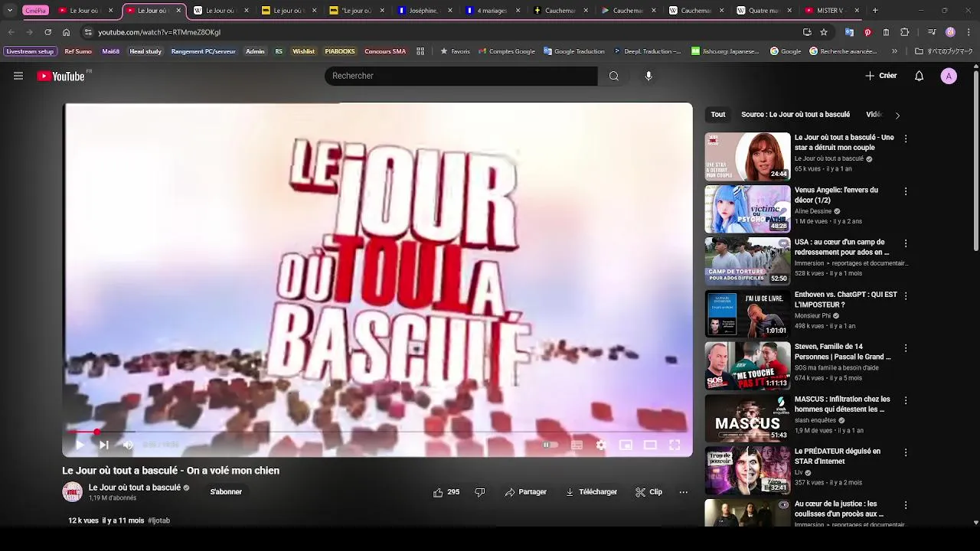
Task: Toggle subtitles in the player
Action: tap(577, 445)
